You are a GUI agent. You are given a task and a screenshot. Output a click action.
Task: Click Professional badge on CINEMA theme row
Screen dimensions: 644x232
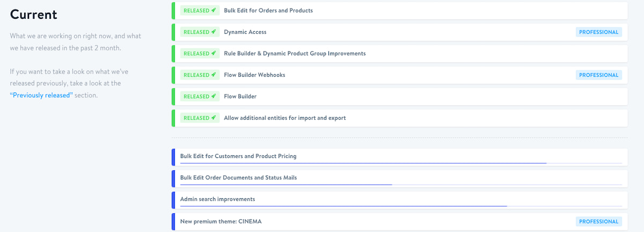(599, 221)
